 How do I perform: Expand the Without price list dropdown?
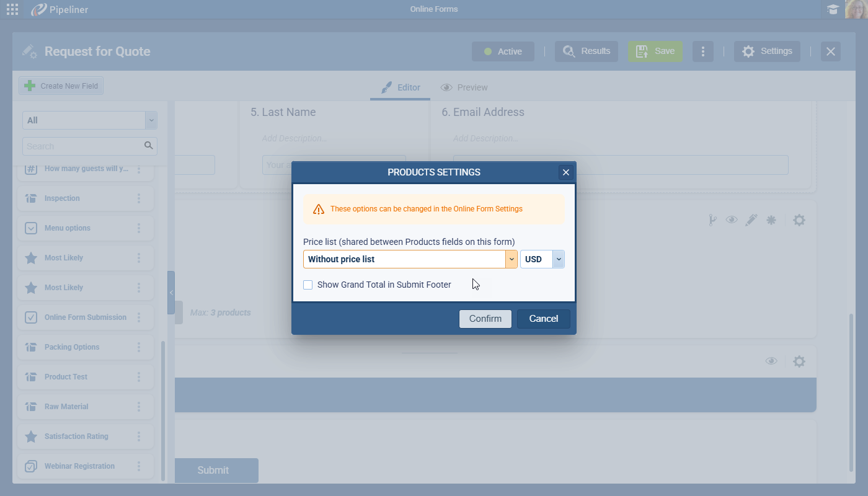pos(511,259)
